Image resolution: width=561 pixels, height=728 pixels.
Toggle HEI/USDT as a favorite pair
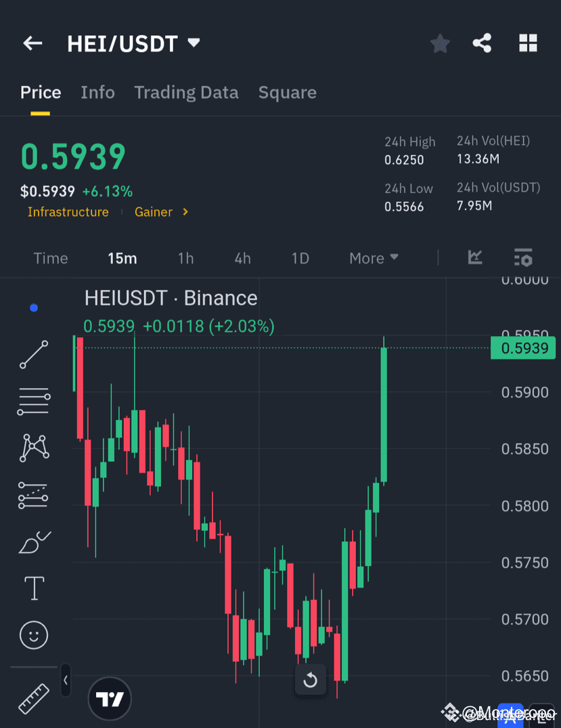[x=440, y=43]
